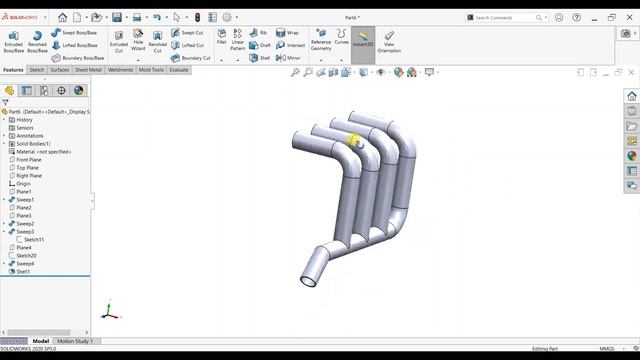Select the Revolved Boss/Base tool
The image size is (640, 360).
(37, 42)
